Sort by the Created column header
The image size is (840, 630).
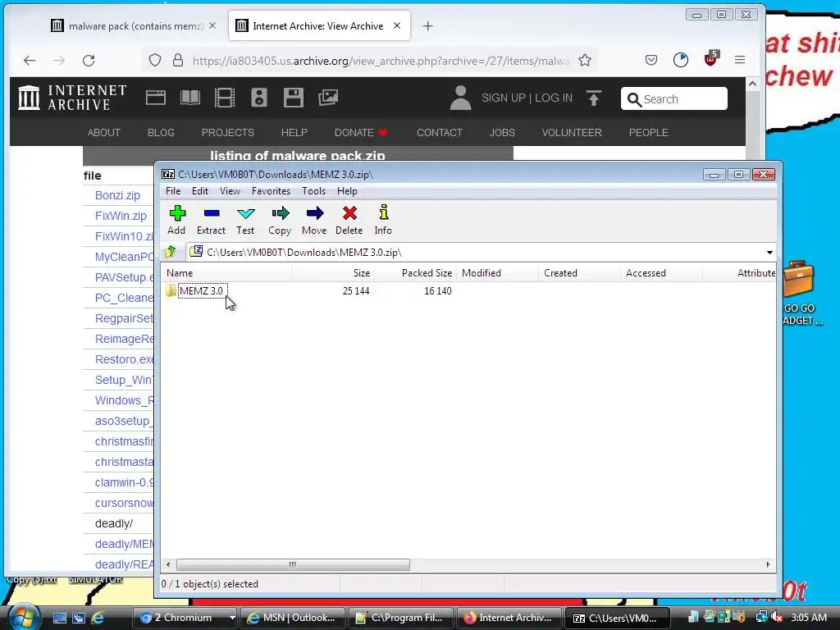click(x=579, y=273)
